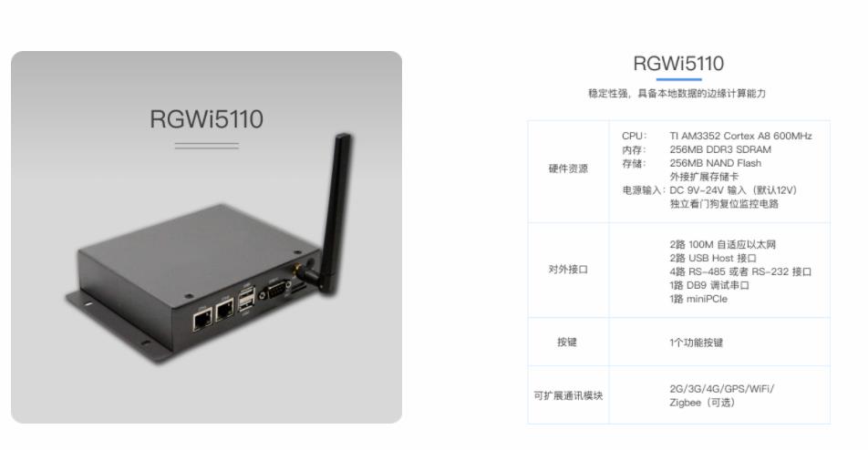
Task: Click the 4路 RS-485 或者 RS-232 line
Action: (x=740, y=272)
